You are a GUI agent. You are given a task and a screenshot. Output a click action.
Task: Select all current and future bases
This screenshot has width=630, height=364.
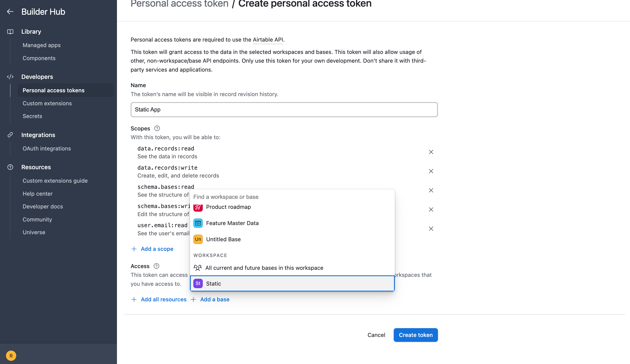click(x=264, y=268)
